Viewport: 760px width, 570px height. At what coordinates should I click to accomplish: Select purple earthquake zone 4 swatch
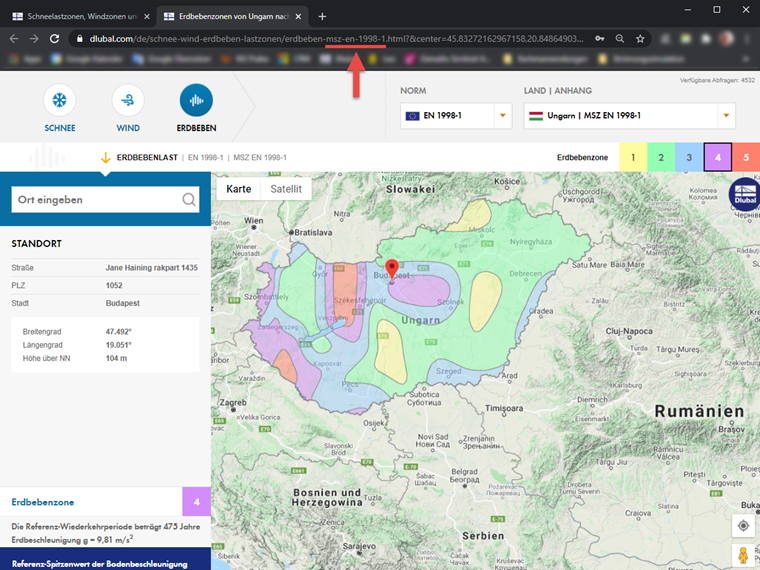click(718, 157)
